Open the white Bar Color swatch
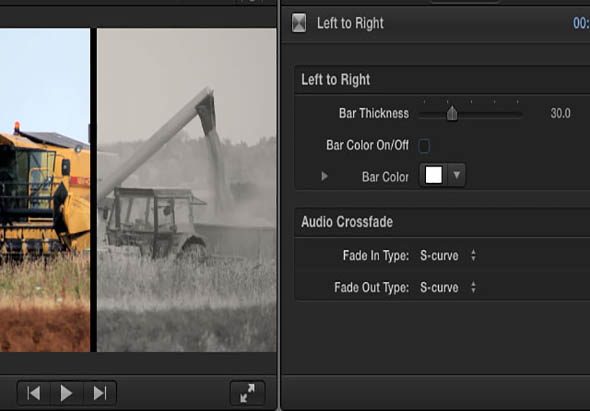 click(x=433, y=175)
